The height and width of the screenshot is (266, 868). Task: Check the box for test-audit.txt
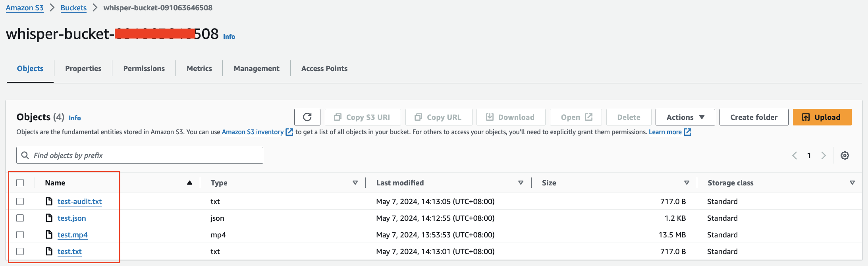coord(20,201)
